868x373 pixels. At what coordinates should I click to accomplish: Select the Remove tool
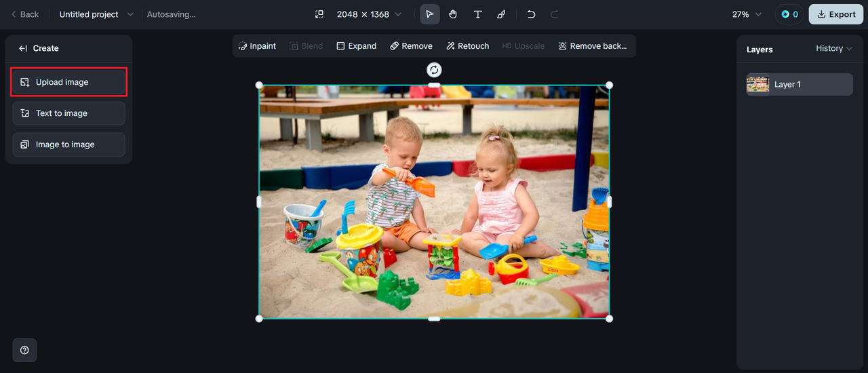411,46
